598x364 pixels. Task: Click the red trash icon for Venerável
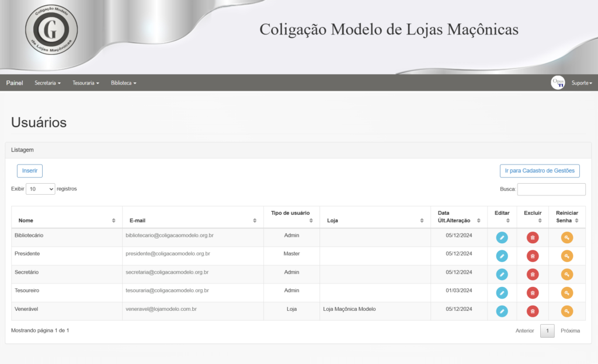(x=533, y=311)
